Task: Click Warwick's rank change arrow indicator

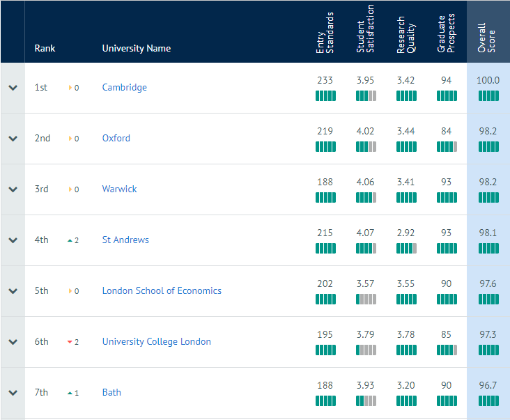Action: 70,189
